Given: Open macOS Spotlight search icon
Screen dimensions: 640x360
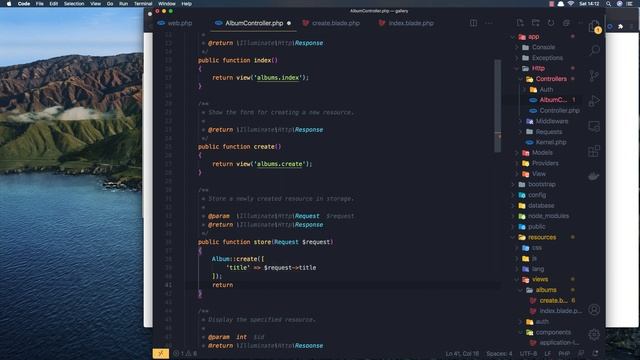Looking at the screenshot, I should click(609, 4).
